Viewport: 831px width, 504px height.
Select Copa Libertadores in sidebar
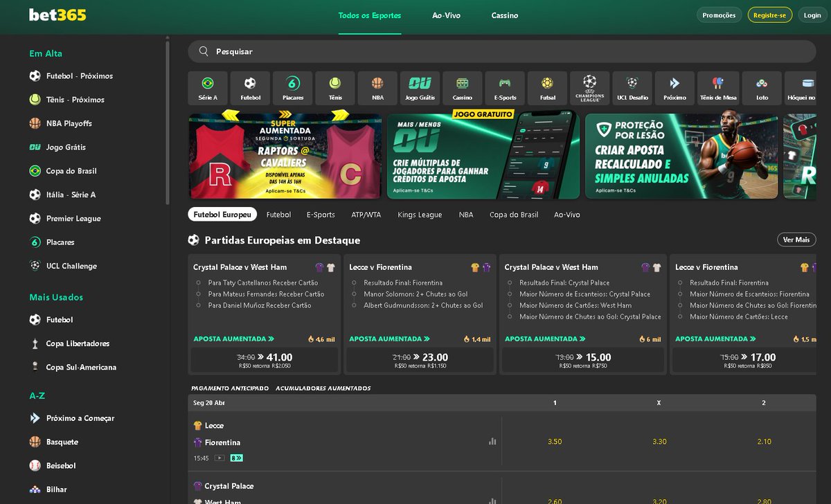[77, 343]
